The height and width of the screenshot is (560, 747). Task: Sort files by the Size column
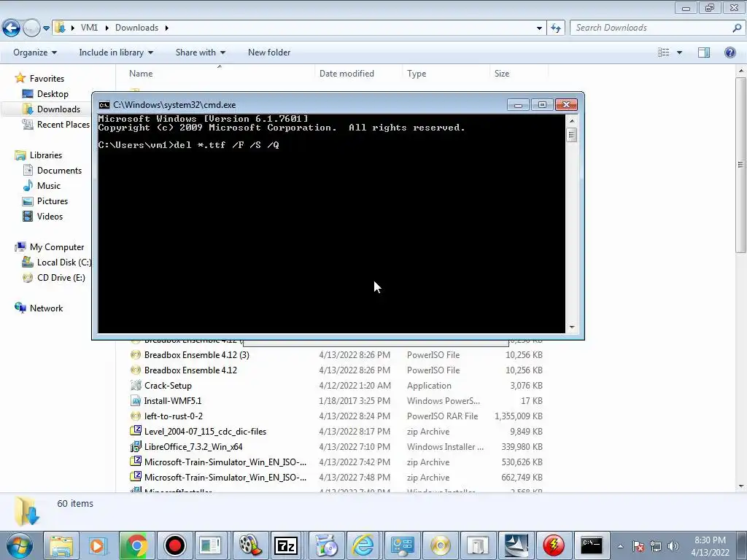502,74
